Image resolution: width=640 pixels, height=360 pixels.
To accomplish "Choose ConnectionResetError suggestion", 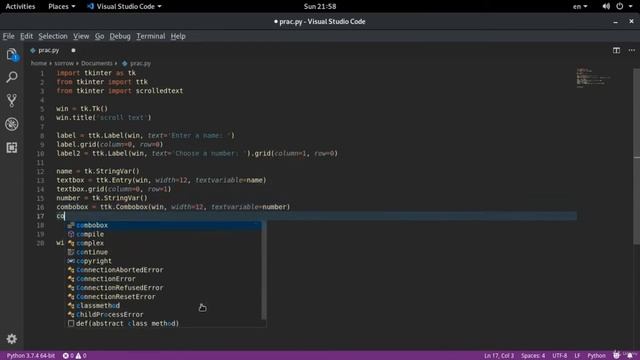I will point(164,297).
